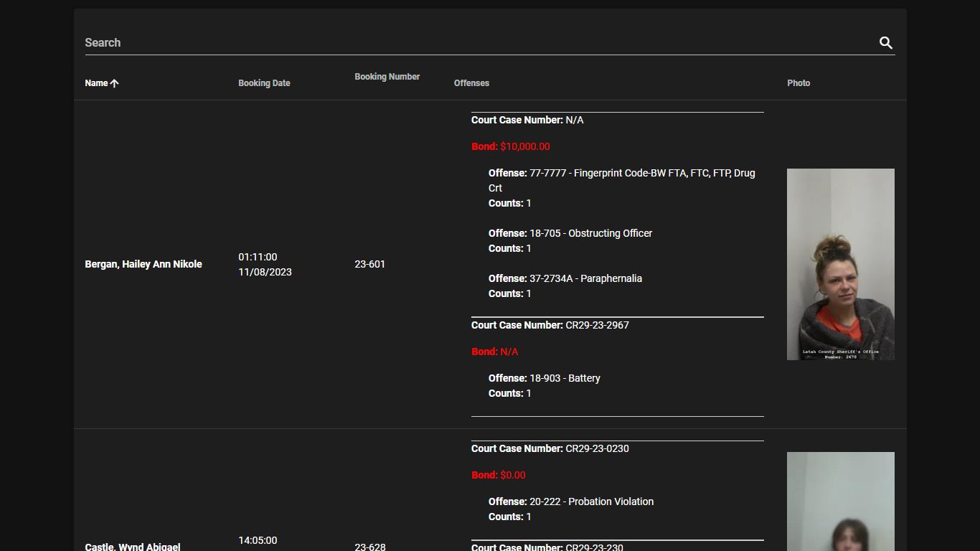Click the 18-705 Obstructing Officer offense
980x551 pixels.
570,233
